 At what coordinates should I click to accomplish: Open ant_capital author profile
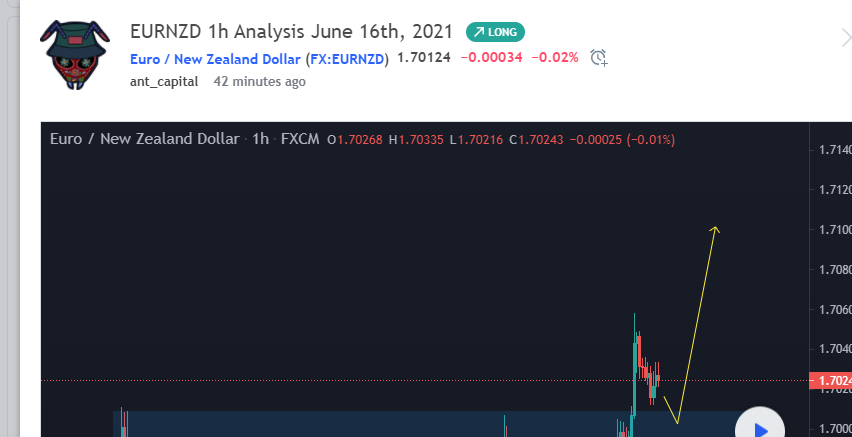pyautogui.click(x=164, y=82)
